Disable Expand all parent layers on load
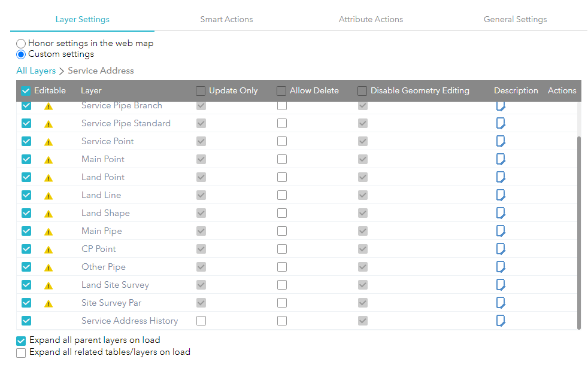 tap(20, 340)
